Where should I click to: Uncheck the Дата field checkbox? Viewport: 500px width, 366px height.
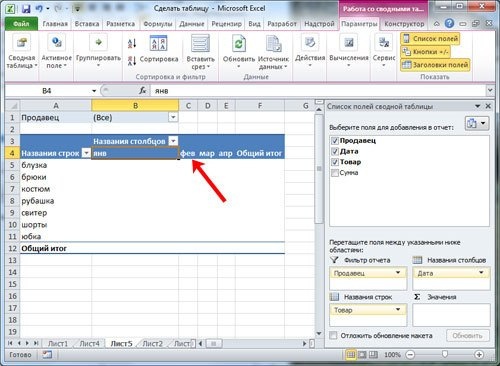[x=335, y=151]
